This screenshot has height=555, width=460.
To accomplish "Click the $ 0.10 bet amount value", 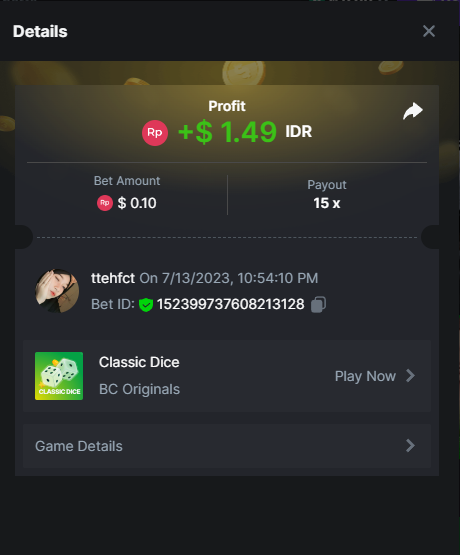I will click(x=137, y=203).
